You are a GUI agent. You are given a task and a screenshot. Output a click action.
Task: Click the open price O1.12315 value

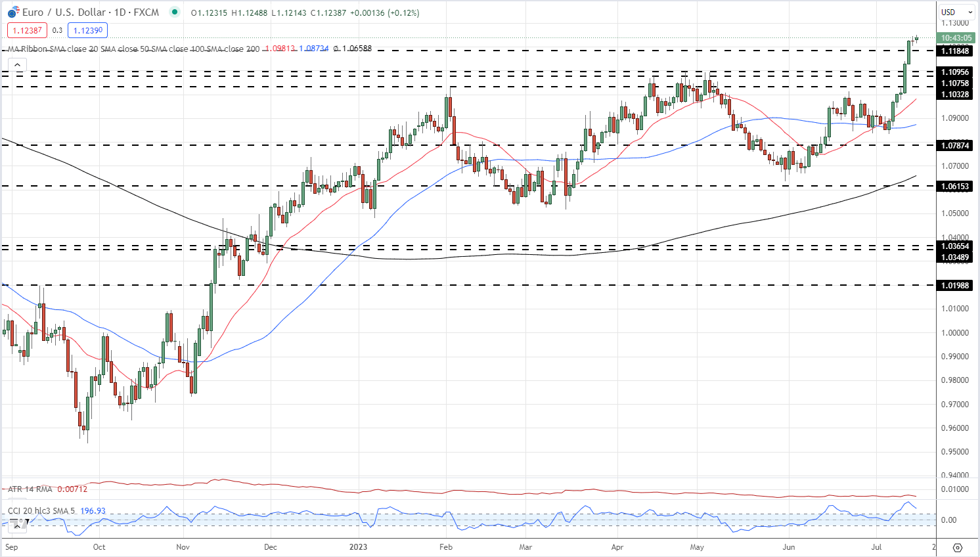pos(210,12)
